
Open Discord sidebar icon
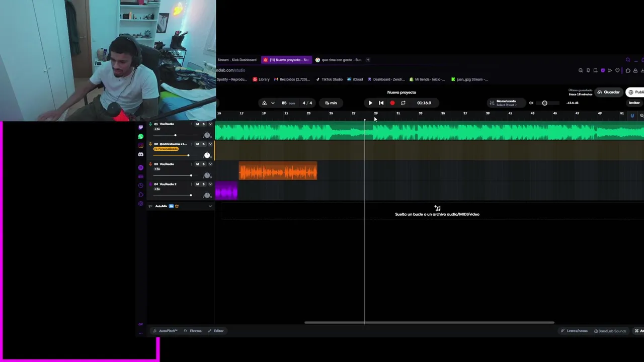[x=140, y=154]
